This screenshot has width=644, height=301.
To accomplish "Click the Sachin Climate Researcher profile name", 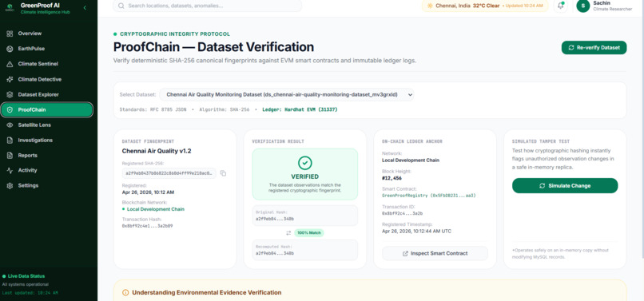I will 612,6.
